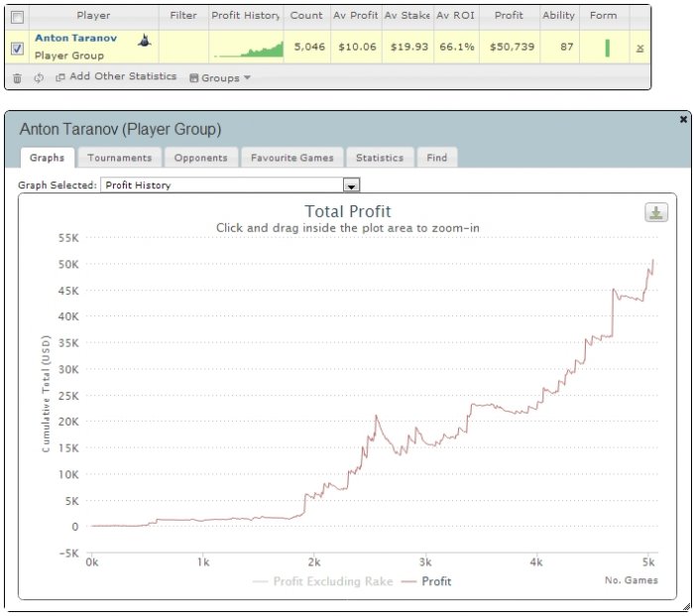Open the Anton Taranov player link
The height and width of the screenshot is (616, 694).
pos(76,38)
